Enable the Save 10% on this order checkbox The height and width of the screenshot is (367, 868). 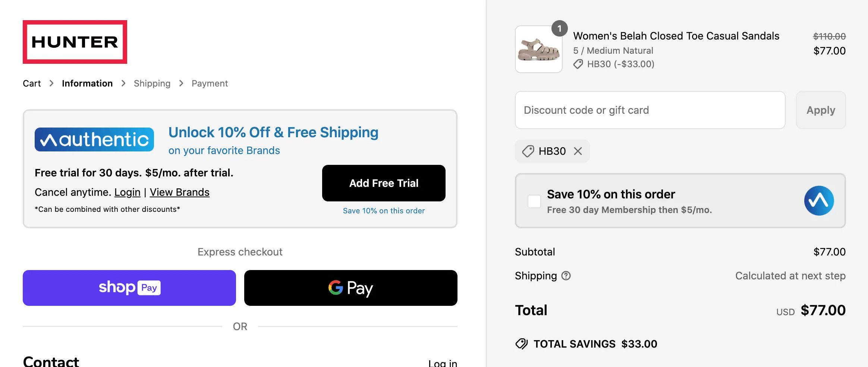534,201
